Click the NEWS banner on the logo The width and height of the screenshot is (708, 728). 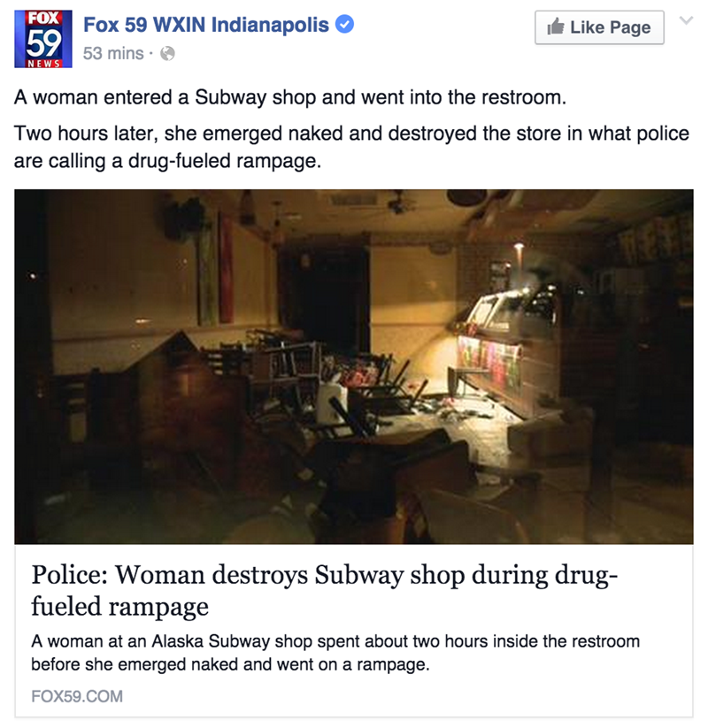43,63
